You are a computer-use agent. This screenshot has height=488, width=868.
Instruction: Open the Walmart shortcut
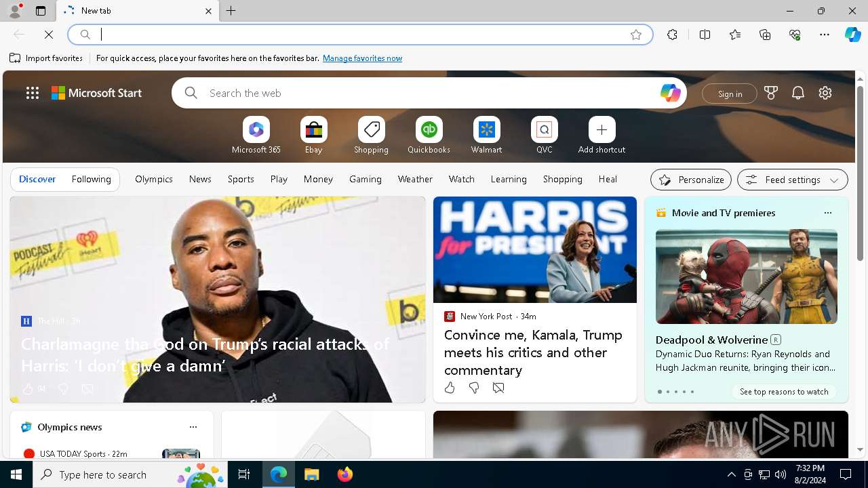pos(486,136)
